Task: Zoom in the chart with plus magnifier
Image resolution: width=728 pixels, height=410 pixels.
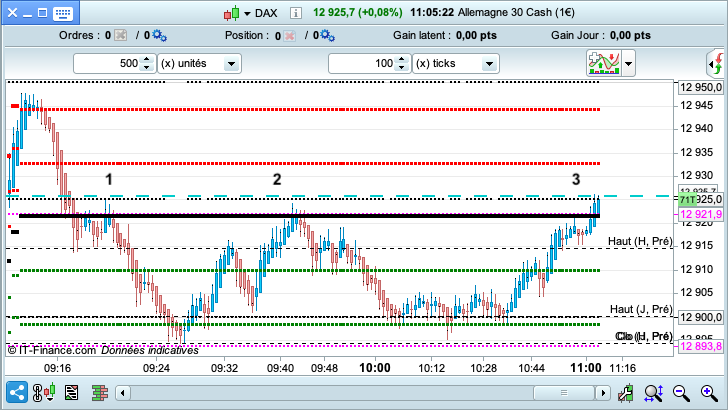Action: tap(709, 393)
